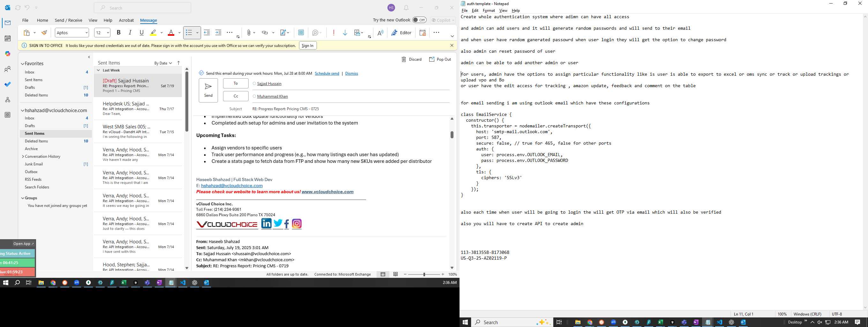868x327 pixels.
Task: Click the yellow highlight color swatch
Action: pos(153,33)
